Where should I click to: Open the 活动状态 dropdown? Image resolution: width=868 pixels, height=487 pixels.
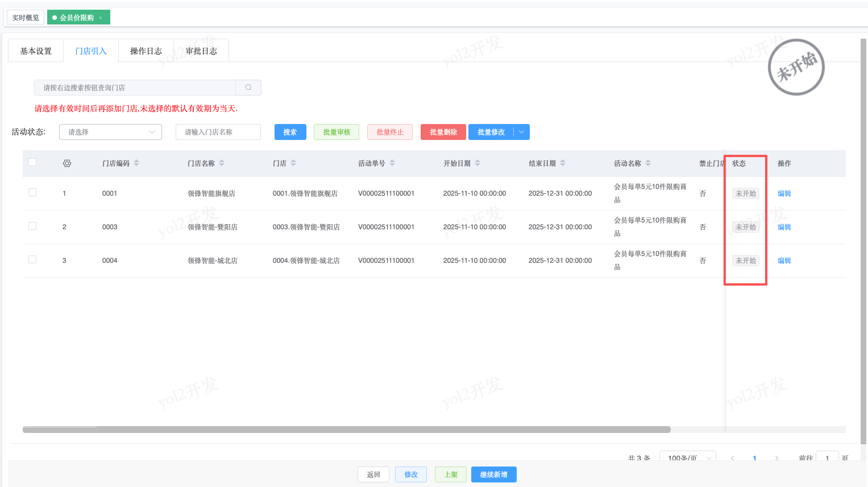click(x=110, y=132)
